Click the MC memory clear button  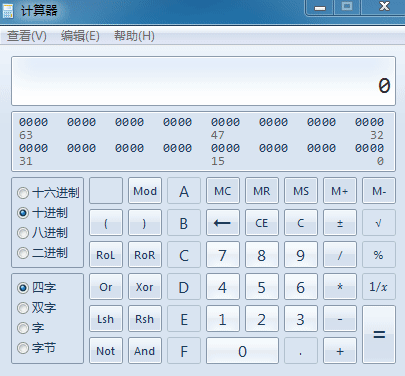[x=223, y=191]
